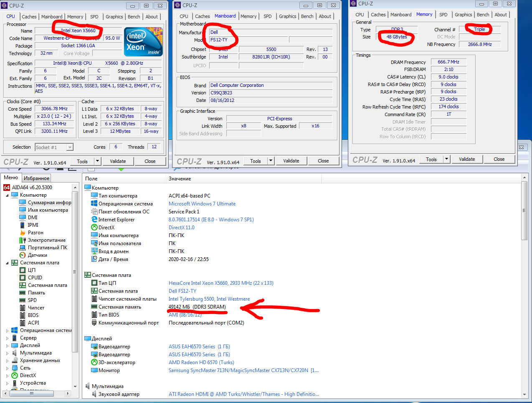
Task: Switch to Bench tab in first CPU-Z window
Action: tap(134, 17)
